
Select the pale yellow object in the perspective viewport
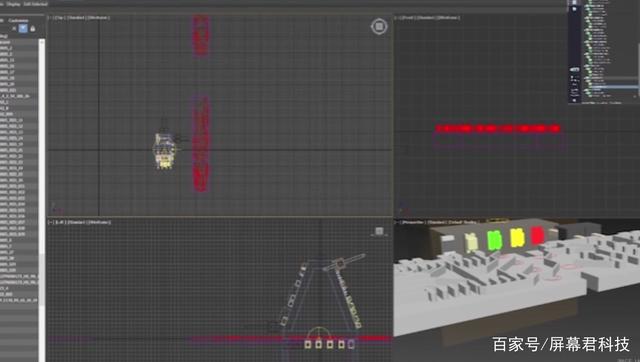tap(471, 242)
